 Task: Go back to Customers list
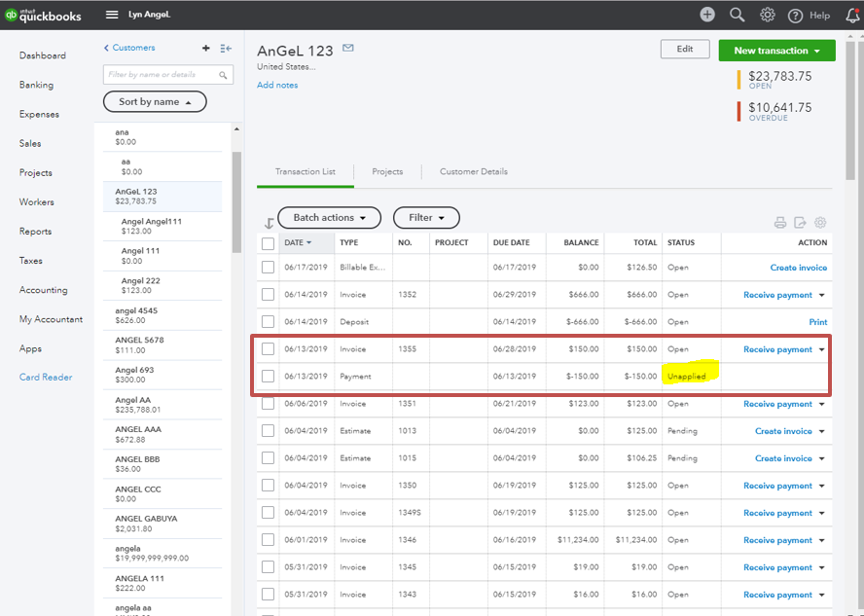(129, 48)
